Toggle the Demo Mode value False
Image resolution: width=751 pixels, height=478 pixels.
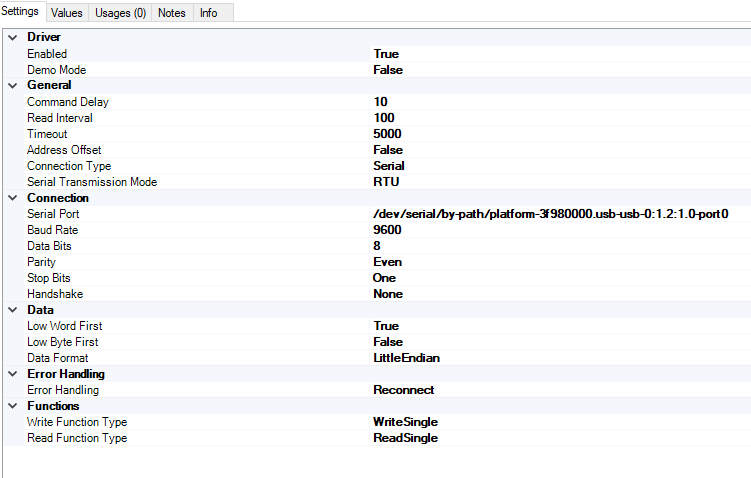click(x=388, y=69)
